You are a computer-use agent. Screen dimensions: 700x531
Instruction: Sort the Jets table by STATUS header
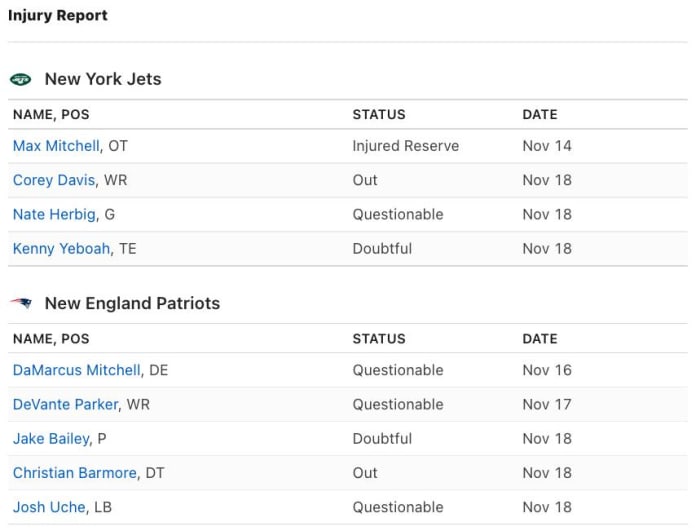[379, 115]
